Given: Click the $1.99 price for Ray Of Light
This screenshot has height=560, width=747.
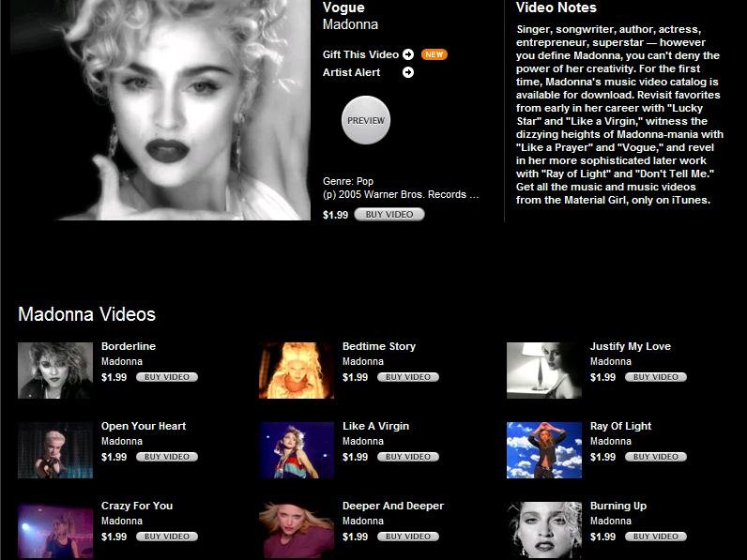Looking at the screenshot, I should [602, 457].
